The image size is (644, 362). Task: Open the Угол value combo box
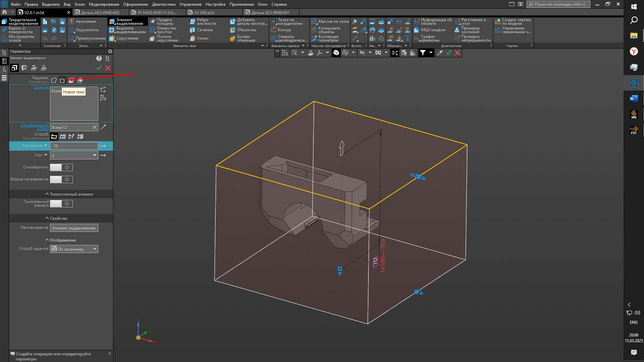tap(74, 155)
